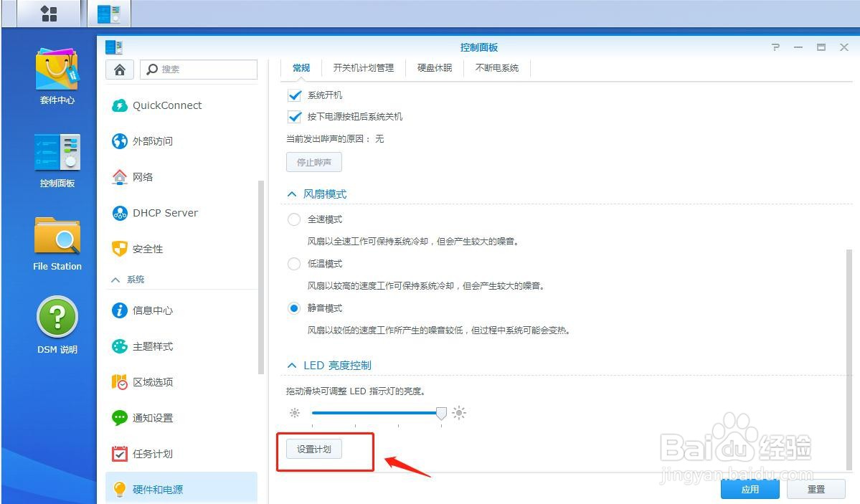This screenshot has width=860, height=504.
Task: Toggle 按下电源按钮后系统关机 checkbox
Action: [x=295, y=117]
